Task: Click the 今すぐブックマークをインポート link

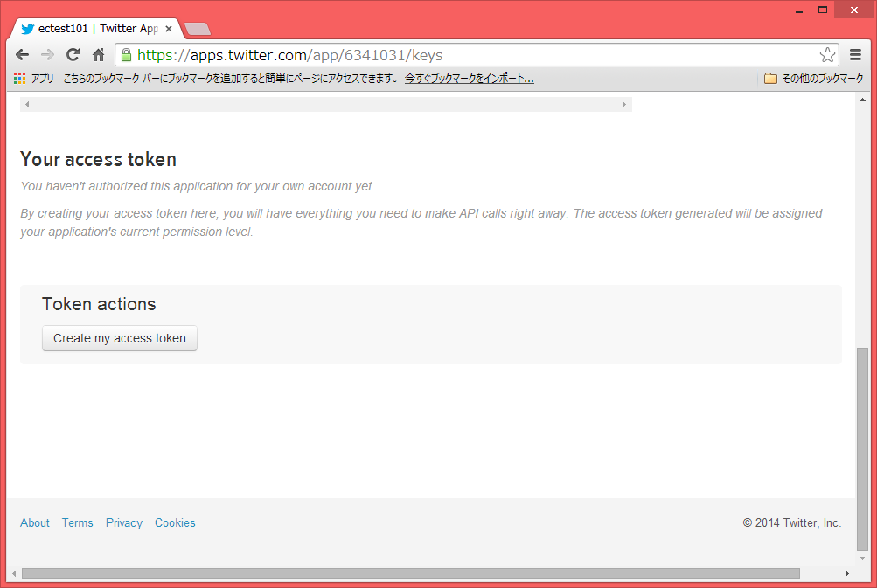Action: click(x=470, y=79)
